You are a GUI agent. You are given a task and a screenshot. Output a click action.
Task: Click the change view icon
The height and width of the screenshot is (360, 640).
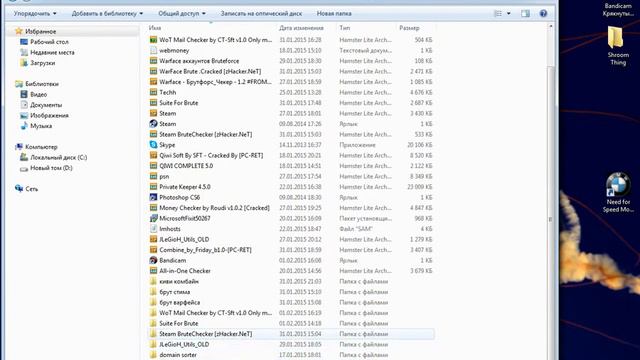[x=498, y=13]
